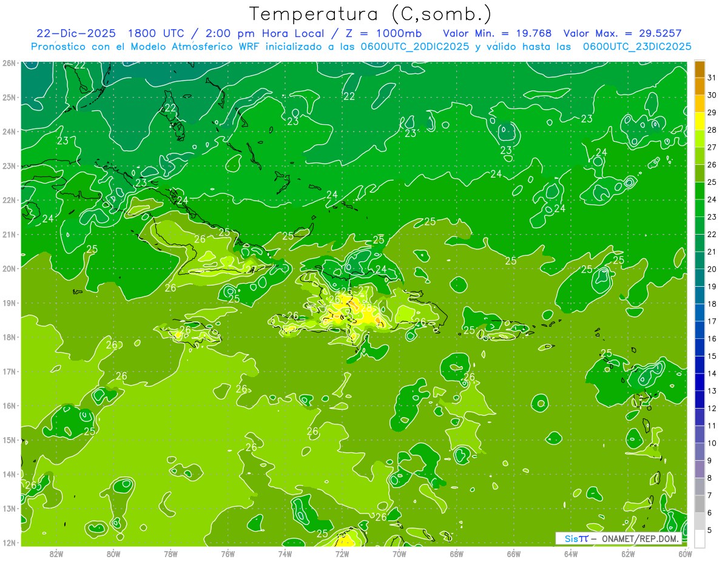Click the valid-until time "0600UTC_23DIC2025"
The width and height of the screenshot is (728, 562).
(637, 47)
